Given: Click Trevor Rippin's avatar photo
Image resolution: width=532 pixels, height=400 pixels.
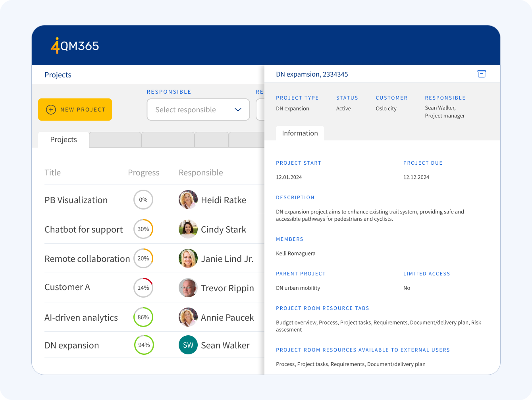Looking at the screenshot, I should [x=188, y=288].
